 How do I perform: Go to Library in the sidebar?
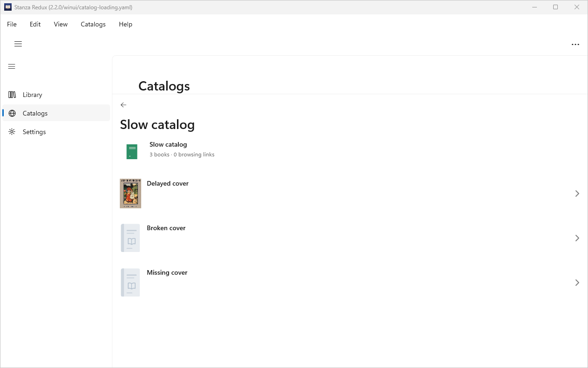tap(56, 95)
